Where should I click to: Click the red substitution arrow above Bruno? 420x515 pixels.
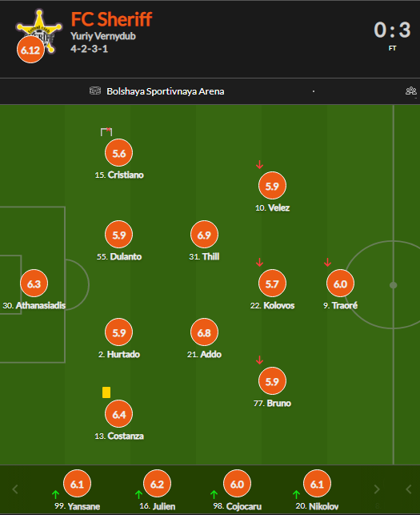pos(259,360)
